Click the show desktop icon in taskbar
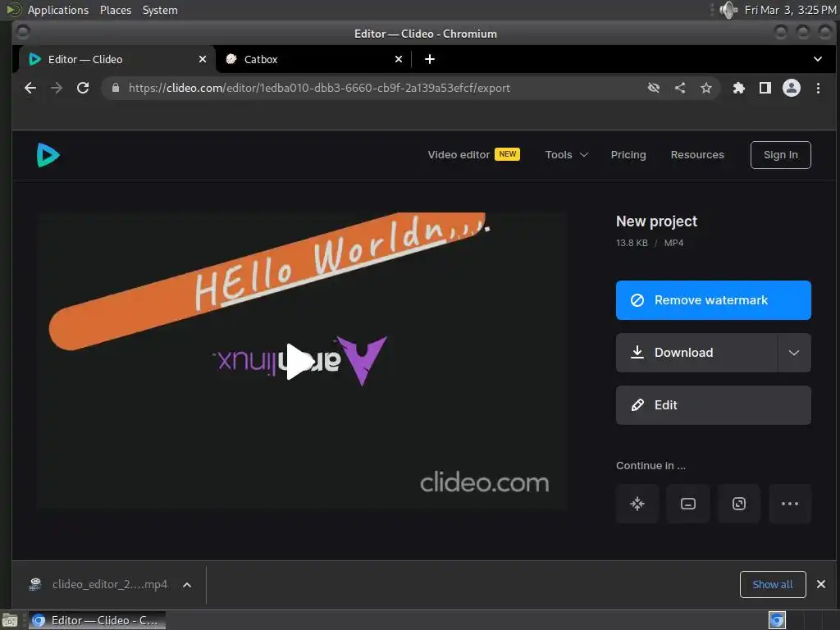 pos(10,620)
